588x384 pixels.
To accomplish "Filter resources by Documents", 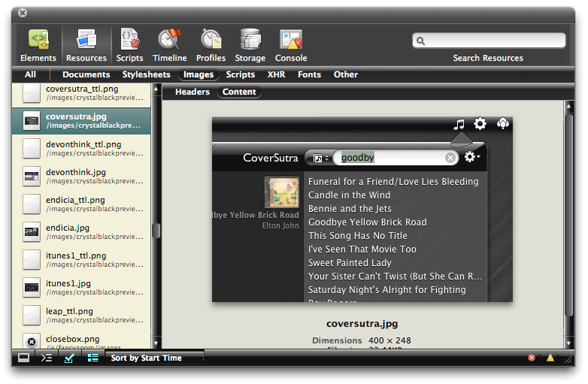I will tap(86, 74).
